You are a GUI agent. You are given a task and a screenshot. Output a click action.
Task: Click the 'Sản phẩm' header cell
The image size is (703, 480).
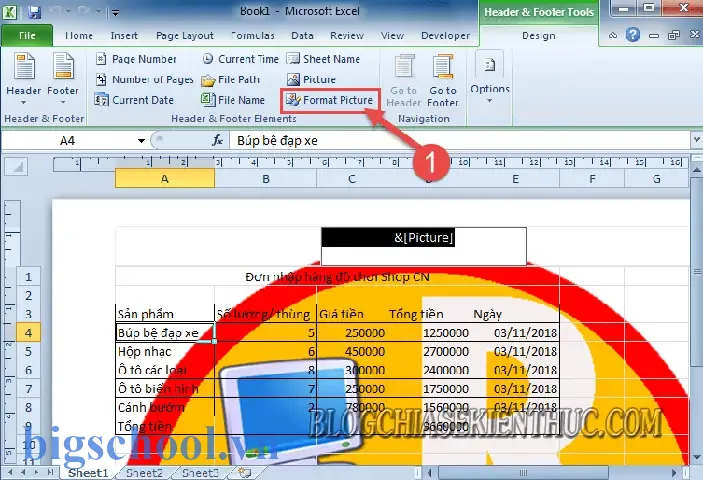tap(165, 314)
